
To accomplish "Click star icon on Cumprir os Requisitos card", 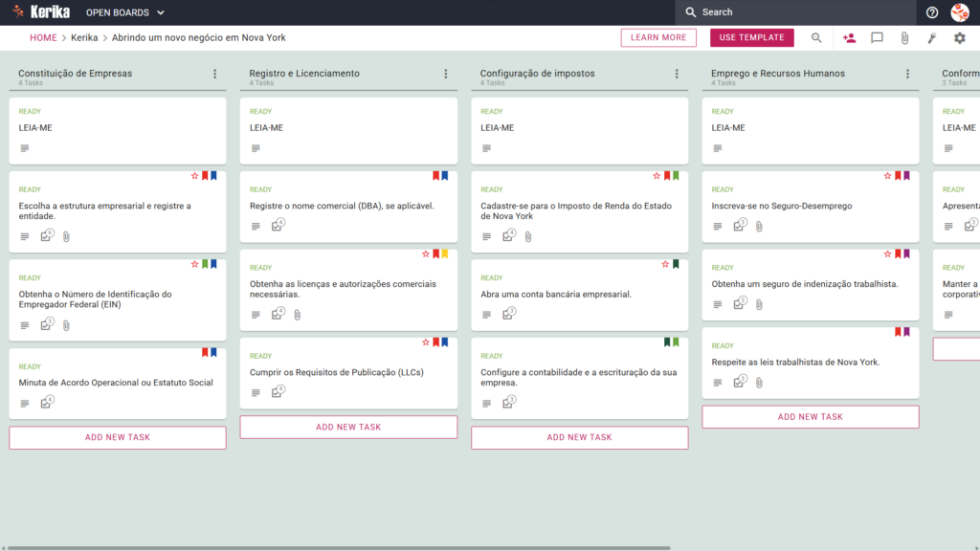I will click(426, 342).
